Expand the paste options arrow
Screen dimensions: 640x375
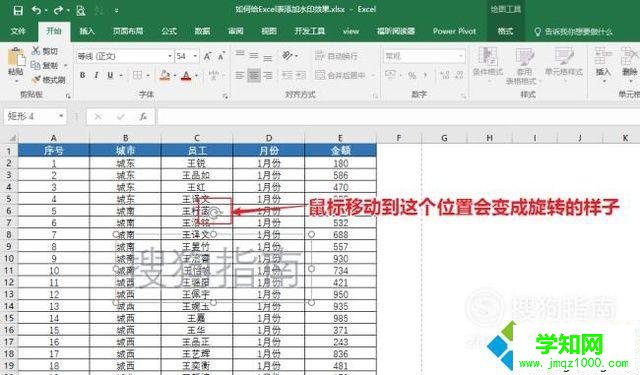click(x=16, y=81)
